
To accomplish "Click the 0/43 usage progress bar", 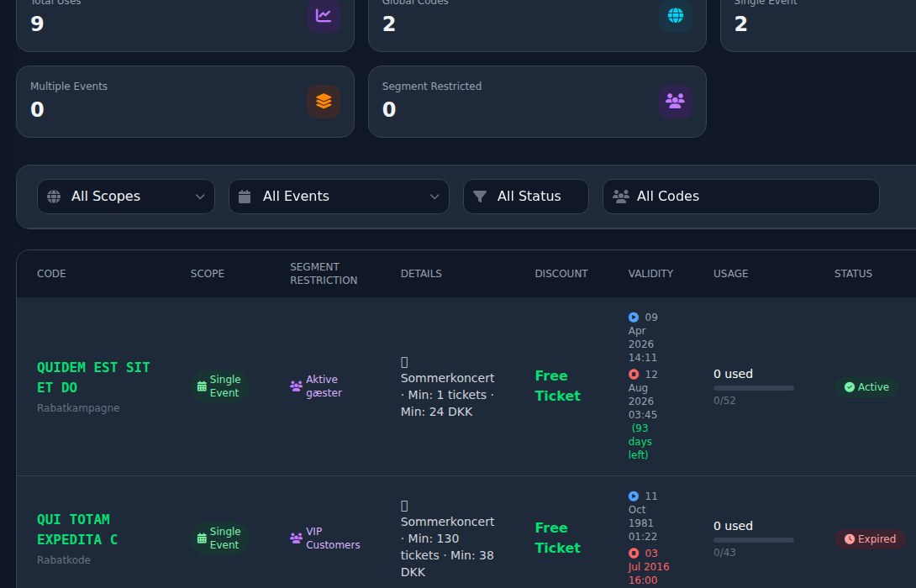I will pos(754,540).
